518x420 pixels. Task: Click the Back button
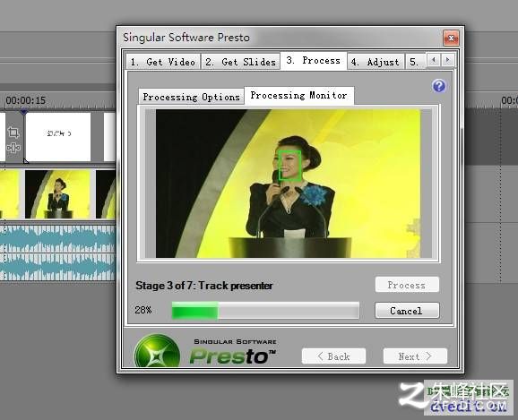click(333, 356)
